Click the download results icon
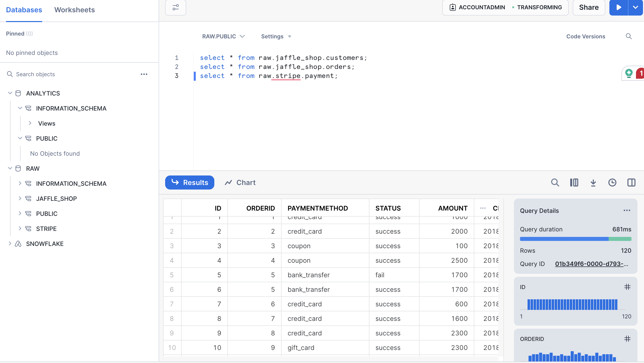 594,183
